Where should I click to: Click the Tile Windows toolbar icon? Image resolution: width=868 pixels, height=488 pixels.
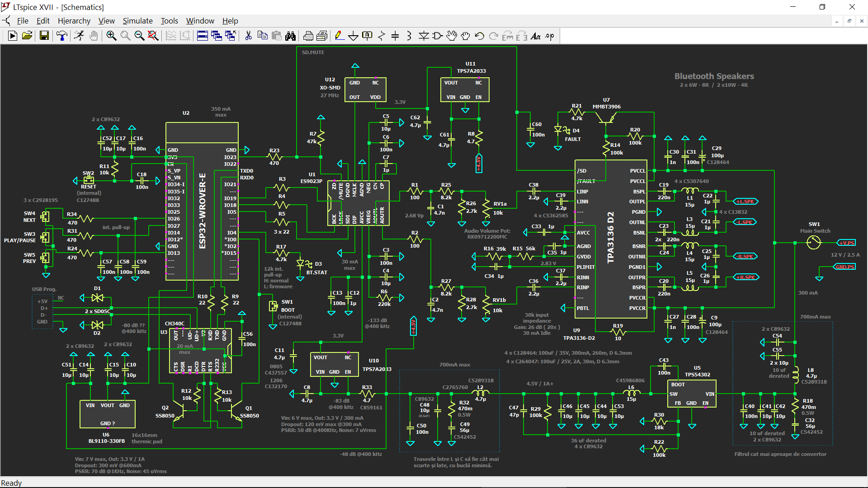coord(203,36)
